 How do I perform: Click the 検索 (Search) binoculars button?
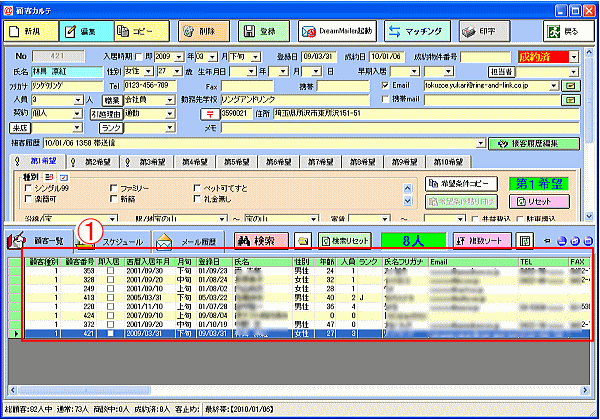[x=261, y=241]
